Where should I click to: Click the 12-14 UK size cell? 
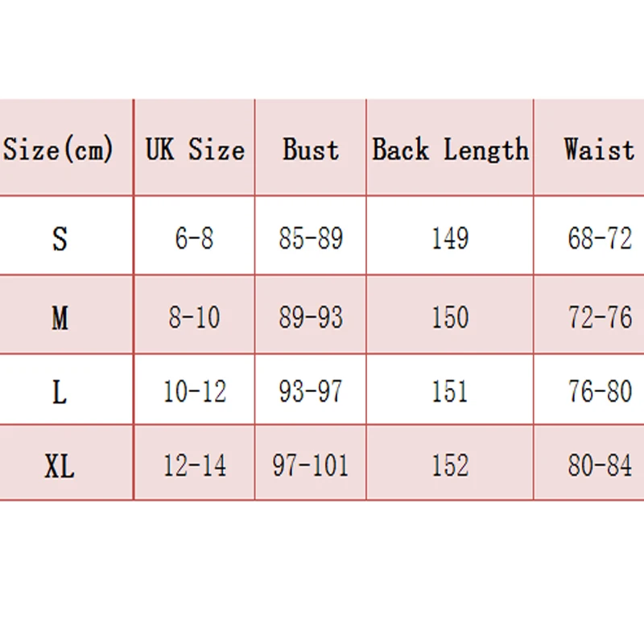[x=195, y=466]
